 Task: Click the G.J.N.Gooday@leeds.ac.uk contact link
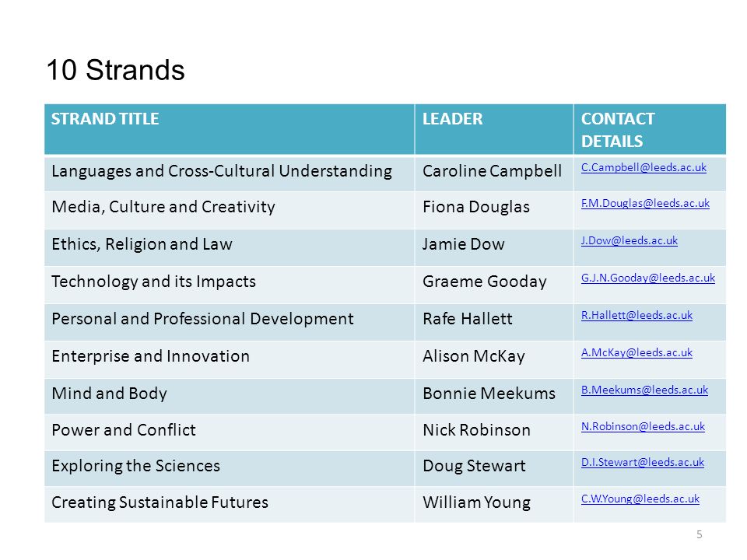click(x=648, y=278)
